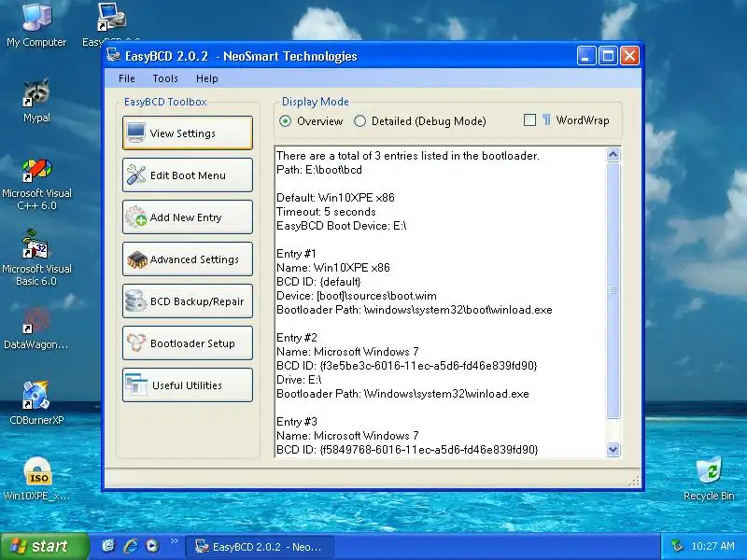The width and height of the screenshot is (747, 560).
Task: Click the Advanced Settings chip icon
Action: (136, 259)
